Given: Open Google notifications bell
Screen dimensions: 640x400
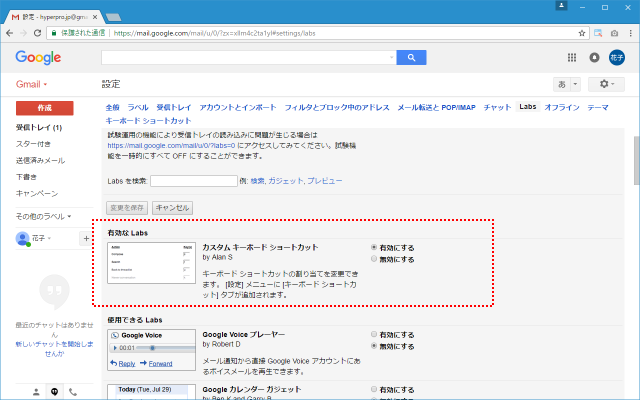Looking at the screenshot, I should 594,58.
